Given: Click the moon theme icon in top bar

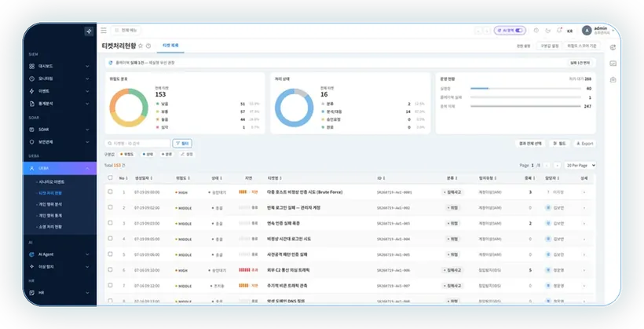Looking at the screenshot, I should pos(547,31).
